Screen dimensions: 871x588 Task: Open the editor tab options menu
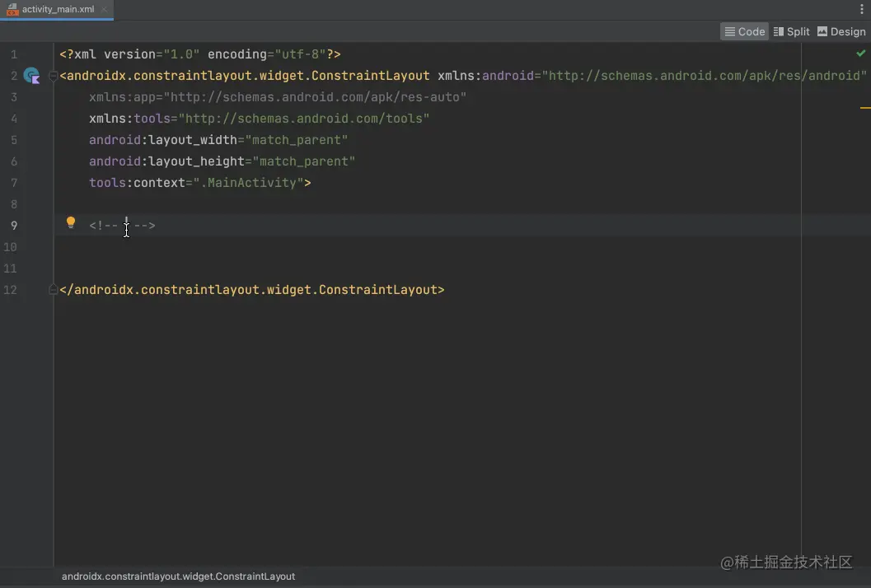[862, 9]
